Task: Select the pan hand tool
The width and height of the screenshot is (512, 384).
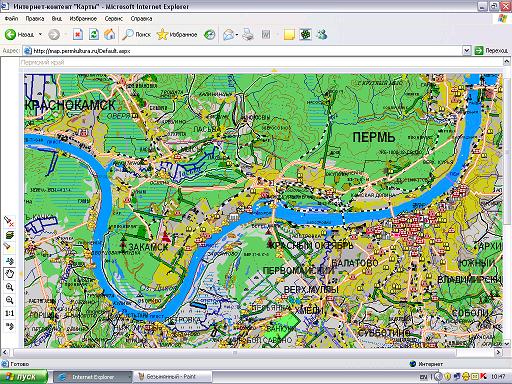Action: click(10, 274)
